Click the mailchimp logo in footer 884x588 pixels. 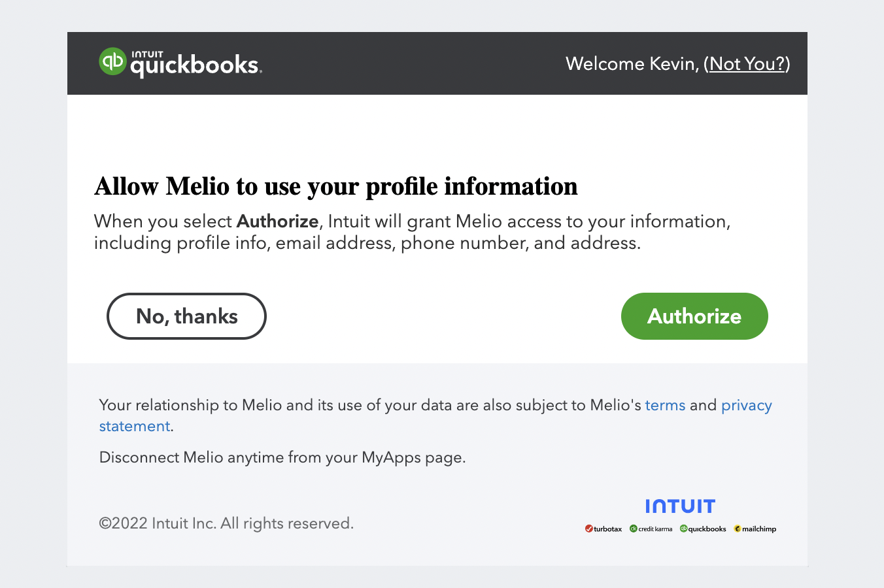tap(755, 529)
